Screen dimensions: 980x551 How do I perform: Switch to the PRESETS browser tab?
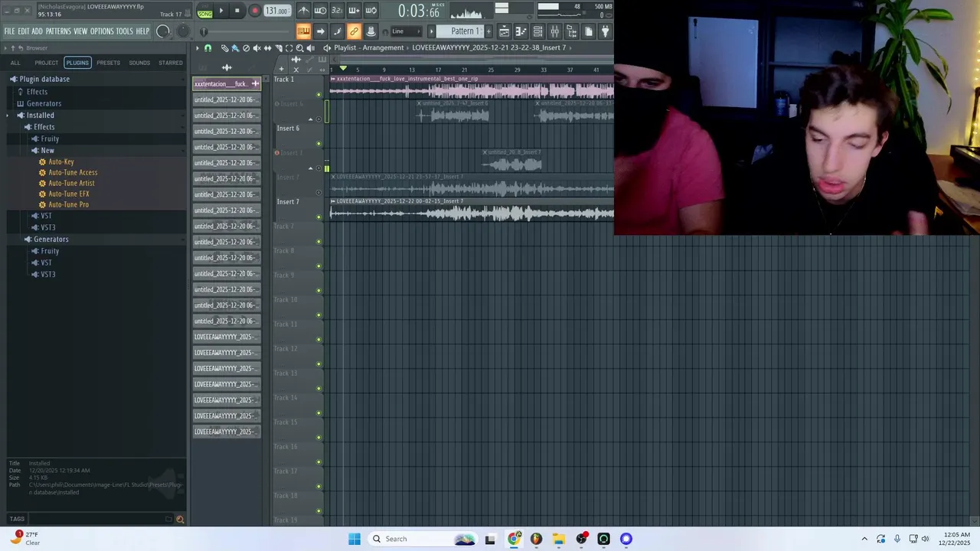coord(108,63)
